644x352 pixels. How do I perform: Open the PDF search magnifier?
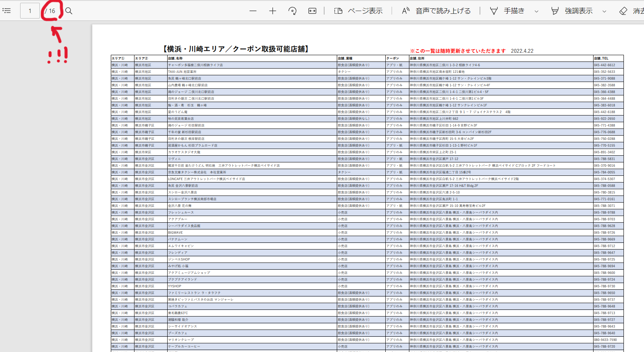coord(69,11)
